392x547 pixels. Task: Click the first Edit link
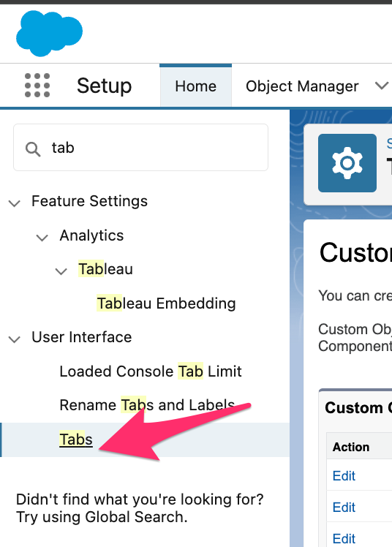coord(344,475)
